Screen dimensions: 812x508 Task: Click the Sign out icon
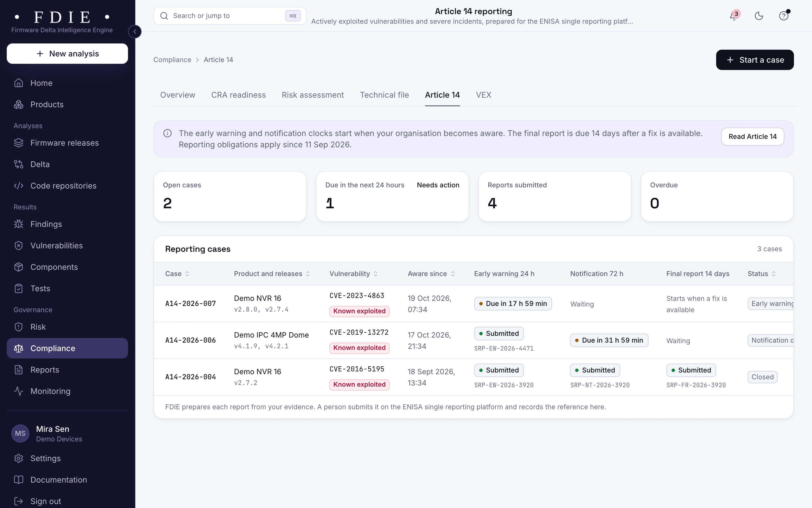19,502
